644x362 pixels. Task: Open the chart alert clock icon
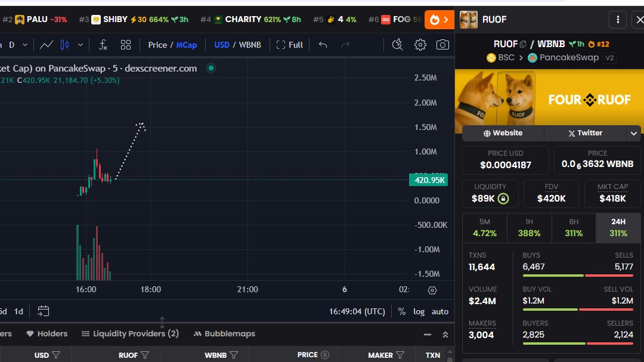[x=397, y=44]
